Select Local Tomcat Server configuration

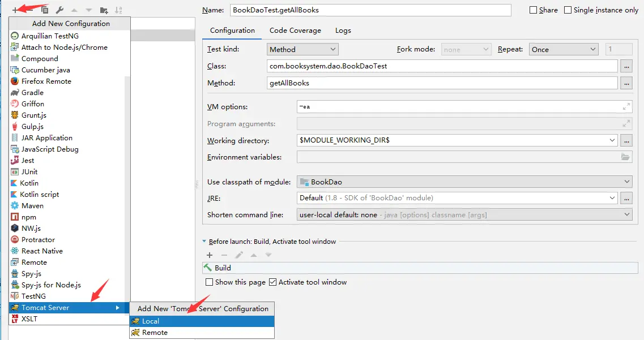[x=202, y=321]
